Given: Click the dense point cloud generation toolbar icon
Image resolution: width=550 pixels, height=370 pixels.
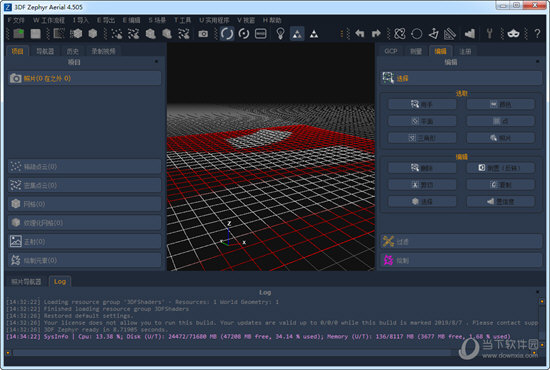Looking at the screenshot, I should (134, 34).
